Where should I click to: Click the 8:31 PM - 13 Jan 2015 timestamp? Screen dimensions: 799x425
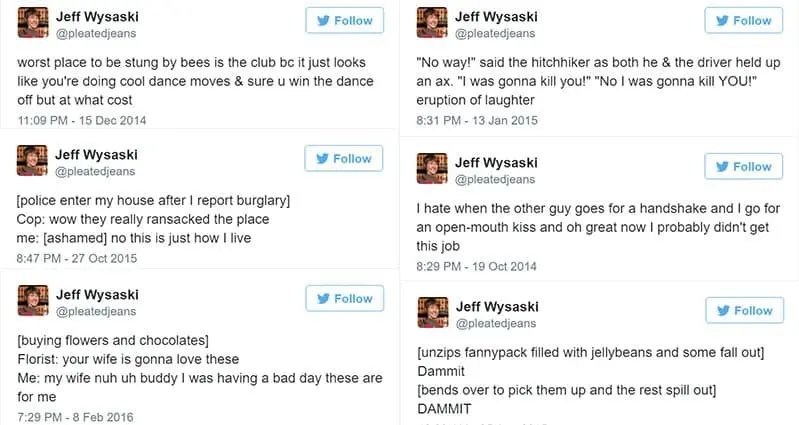[x=476, y=120]
